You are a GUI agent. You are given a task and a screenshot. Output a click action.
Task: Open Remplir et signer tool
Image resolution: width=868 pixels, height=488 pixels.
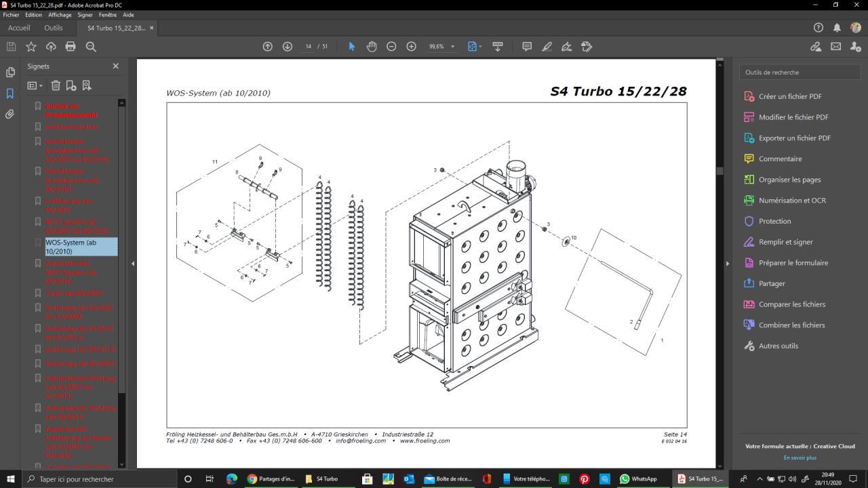point(785,242)
